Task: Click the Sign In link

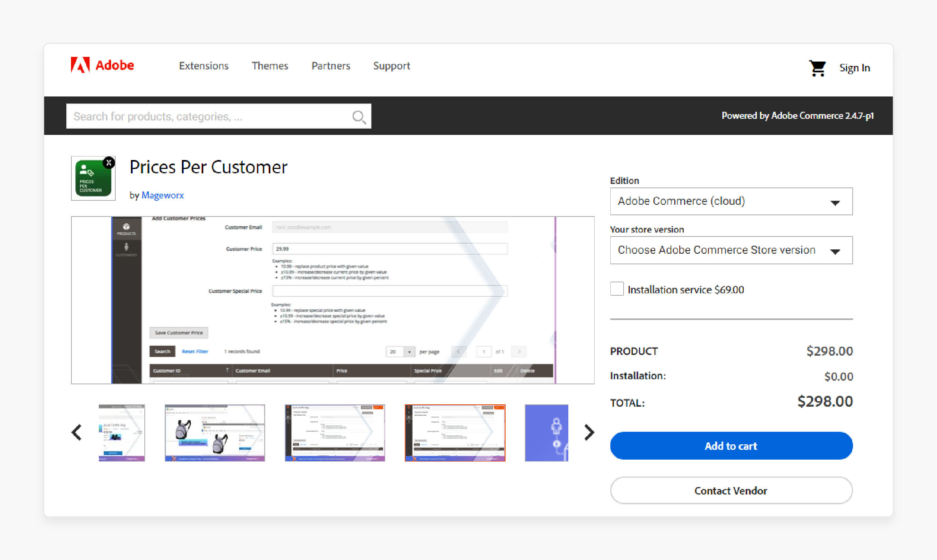Action: click(x=855, y=68)
